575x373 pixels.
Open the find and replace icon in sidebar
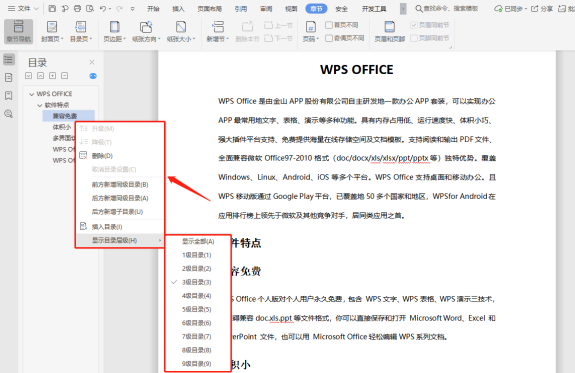coord(9,114)
